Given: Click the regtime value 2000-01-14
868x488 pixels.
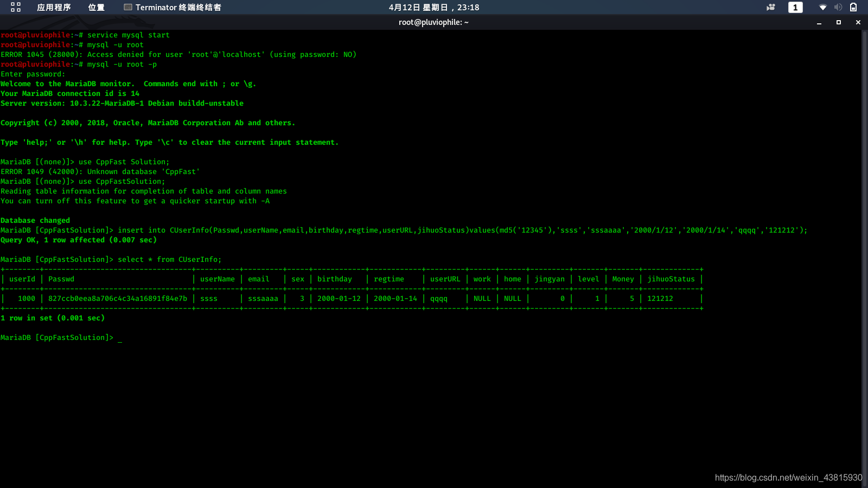Looking at the screenshot, I should 395,299.
